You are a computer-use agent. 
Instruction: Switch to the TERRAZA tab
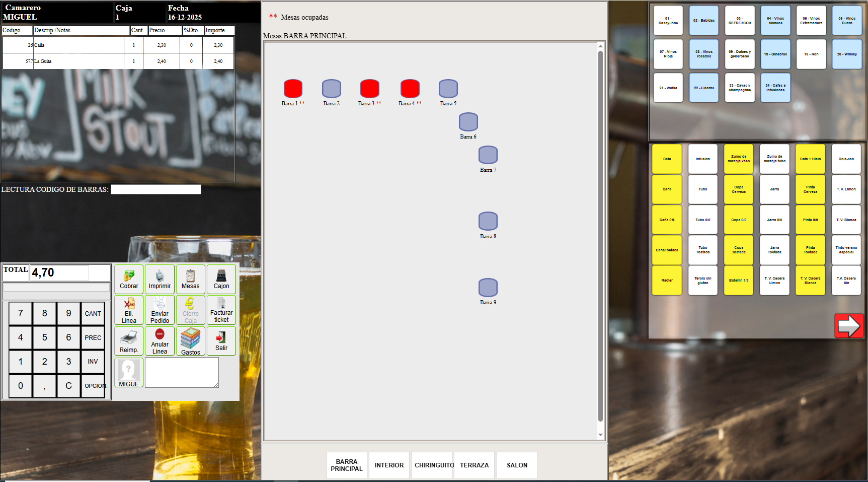474,465
